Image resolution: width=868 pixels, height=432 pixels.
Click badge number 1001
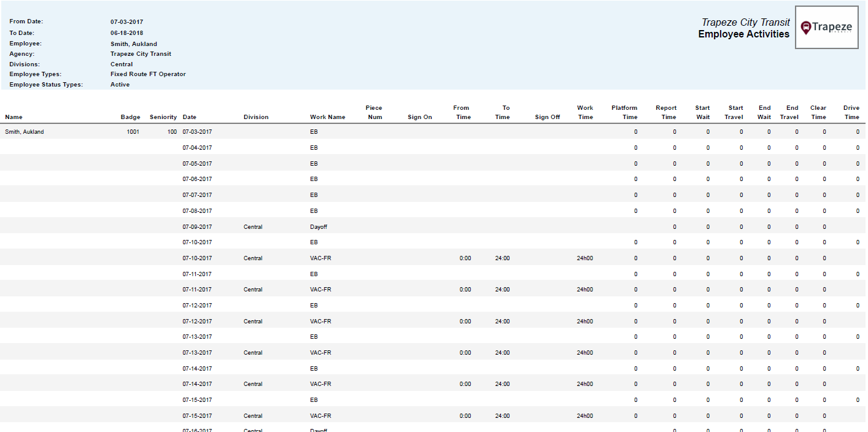coord(133,131)
